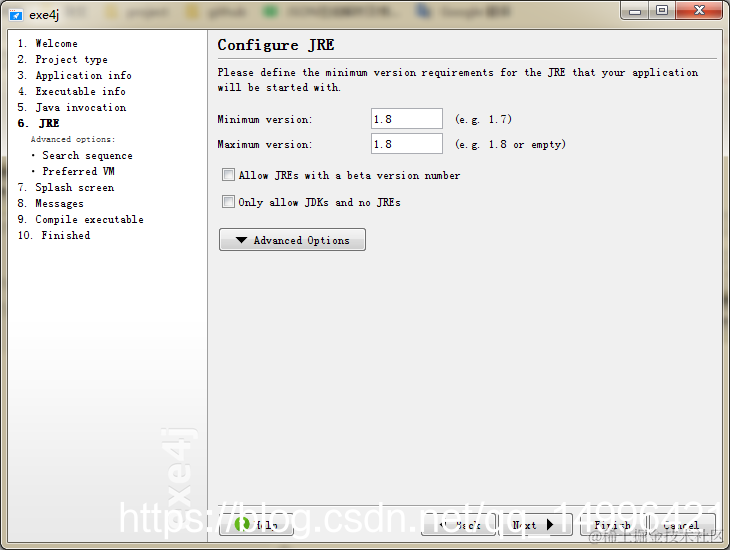Click the Maximum version input field
This screenshot has width=730, height=550.
[x=406, y=144]
